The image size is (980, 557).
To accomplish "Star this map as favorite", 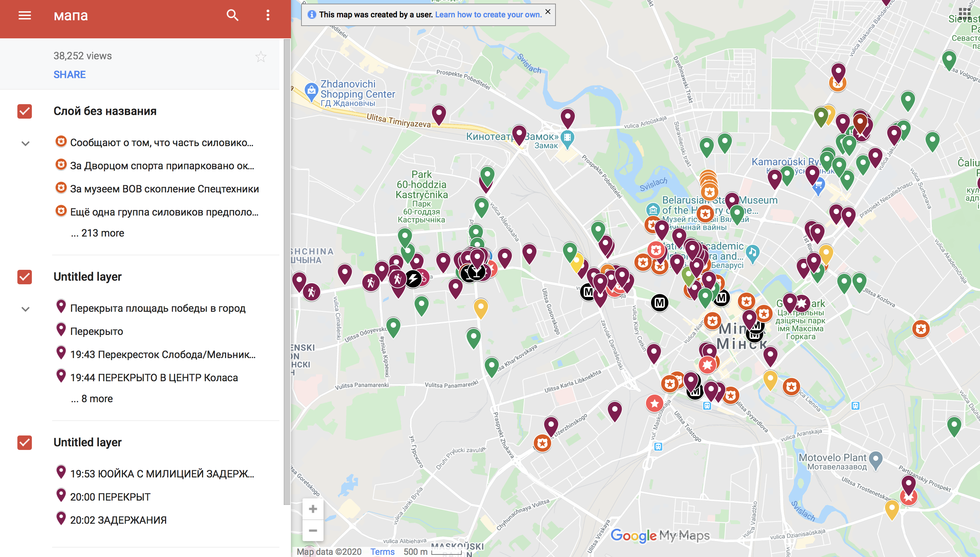I will point(261,57).
